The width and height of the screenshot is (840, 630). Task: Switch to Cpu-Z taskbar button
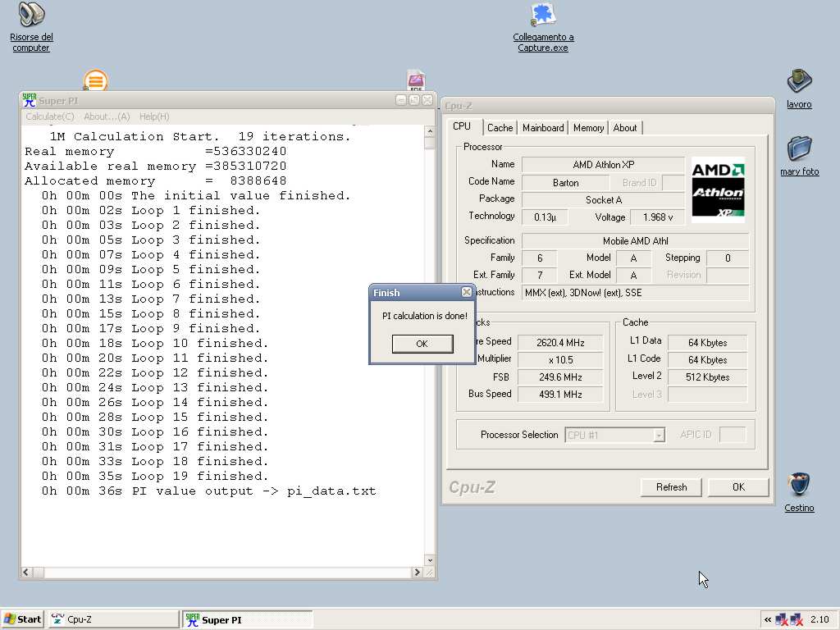point(113,619)
